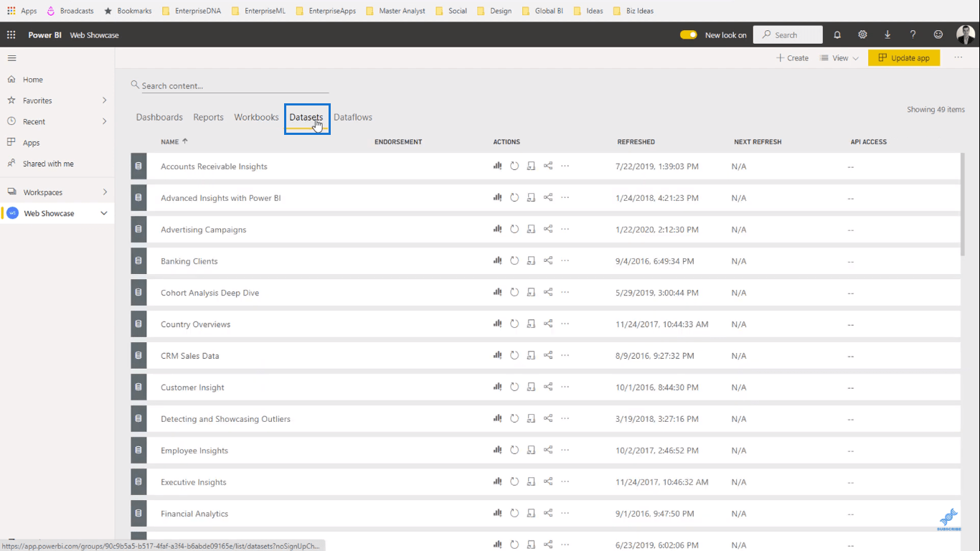
Task: Select the Datasets tab
Action: tap(306, 117)
